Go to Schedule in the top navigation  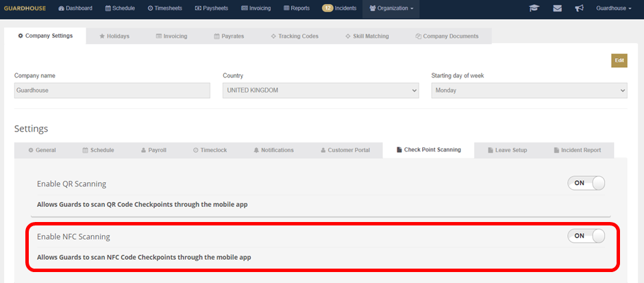(x=120, y=8)
